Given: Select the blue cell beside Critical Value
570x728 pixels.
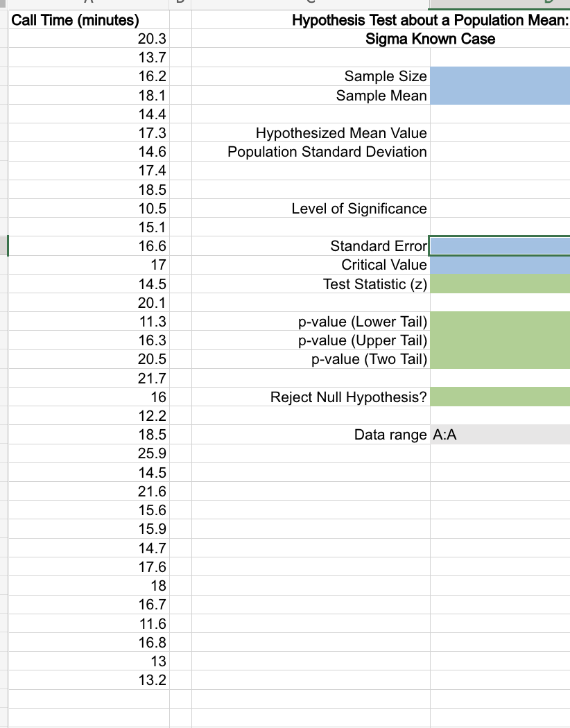Looking at the screenshot, I should 500,265.
